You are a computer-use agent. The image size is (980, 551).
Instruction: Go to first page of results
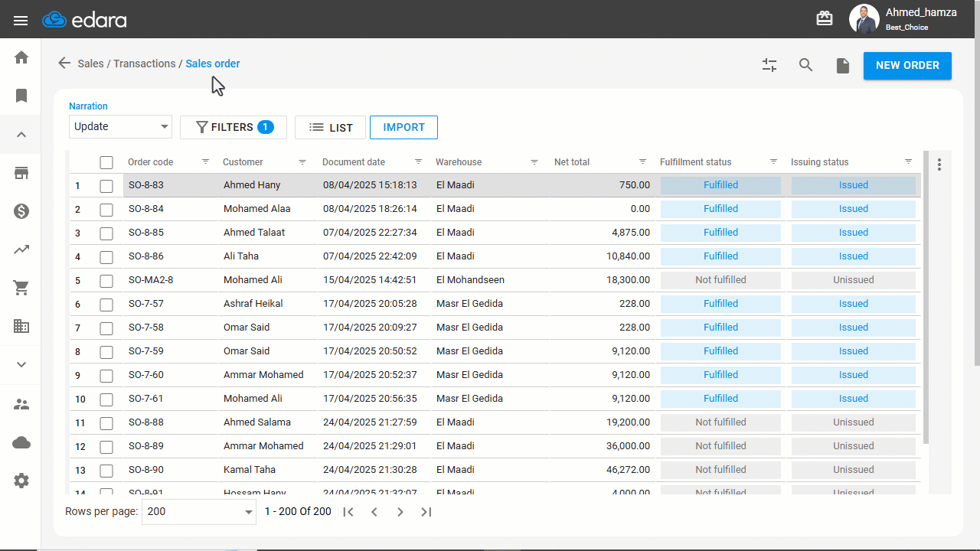click(348, 512)
